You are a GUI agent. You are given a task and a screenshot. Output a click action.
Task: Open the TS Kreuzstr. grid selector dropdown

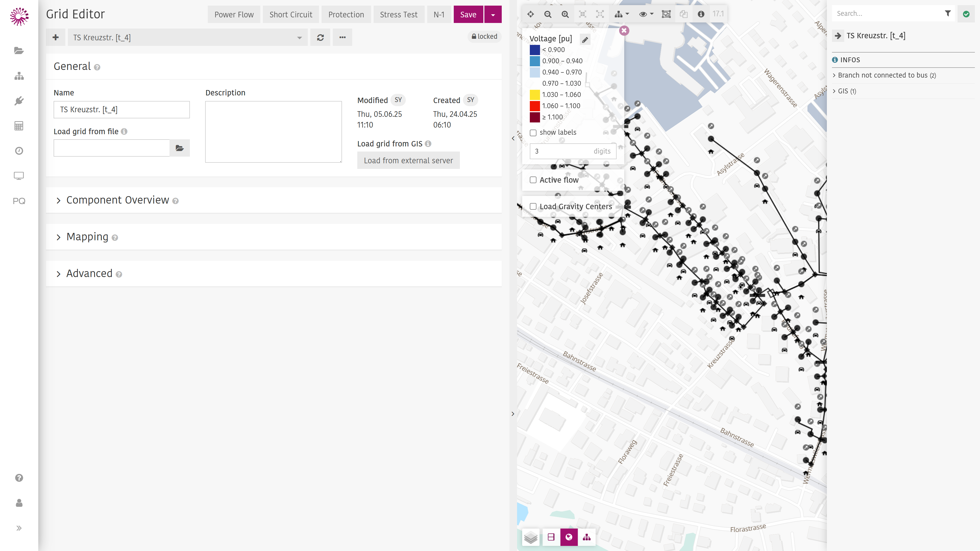click(x=188, y=37)
